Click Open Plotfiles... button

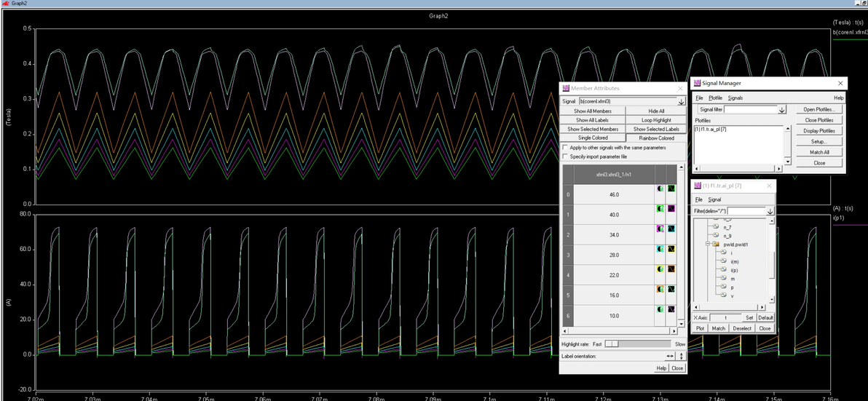(x=819, y=109)
